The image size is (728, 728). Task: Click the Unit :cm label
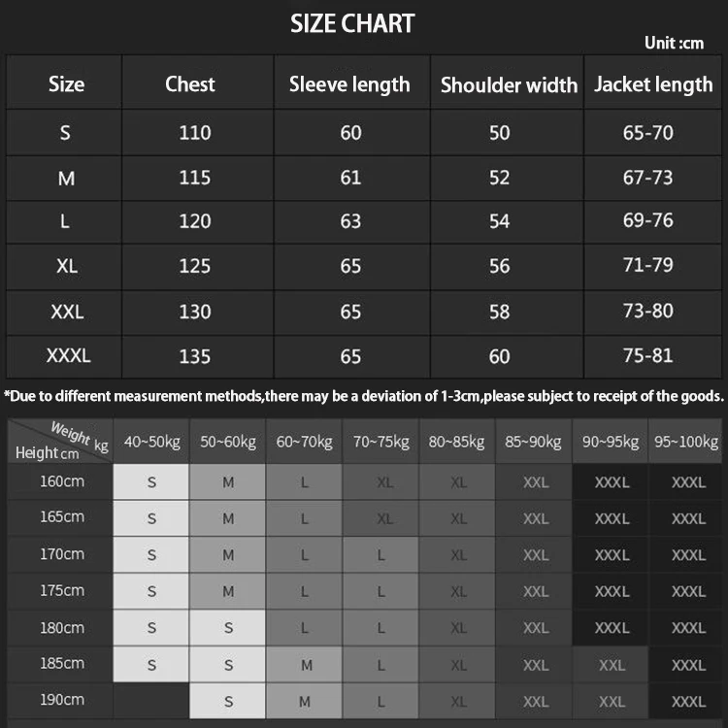[675, 43]
